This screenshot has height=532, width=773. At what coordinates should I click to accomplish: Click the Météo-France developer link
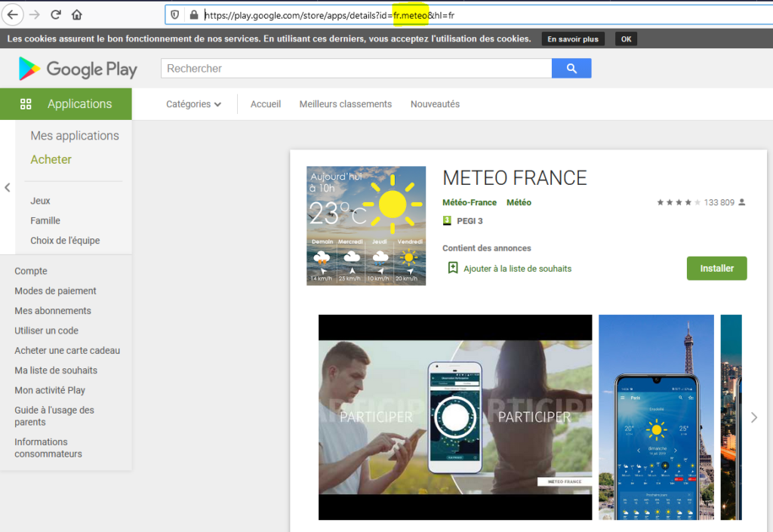470,202
